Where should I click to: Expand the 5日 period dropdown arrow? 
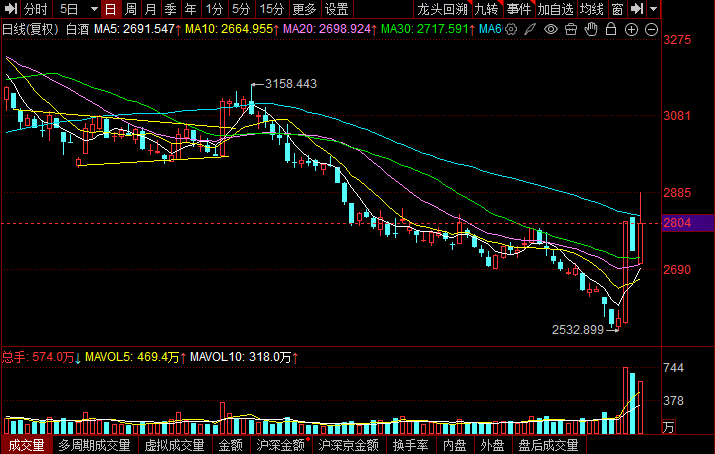coord(94,9)
